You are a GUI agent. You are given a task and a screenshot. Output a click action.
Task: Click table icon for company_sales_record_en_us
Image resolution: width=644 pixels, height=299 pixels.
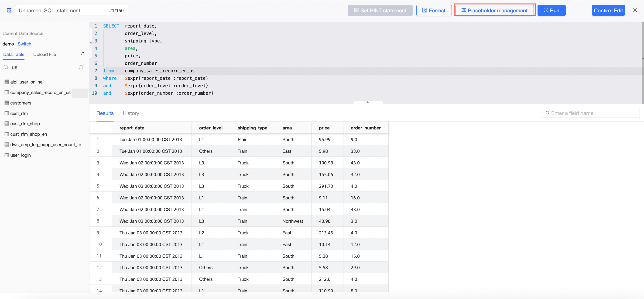coord(7,92)
